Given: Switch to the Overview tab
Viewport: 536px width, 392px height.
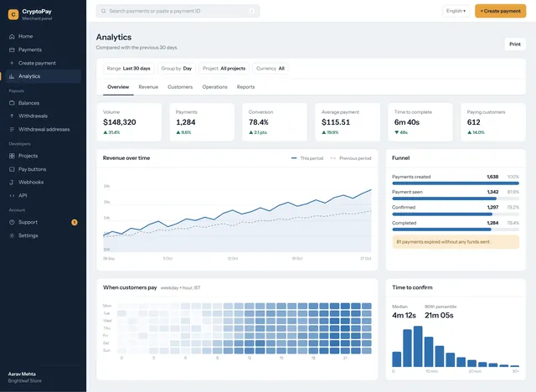Looking at the screenshot, I should (x=118, y=87).
